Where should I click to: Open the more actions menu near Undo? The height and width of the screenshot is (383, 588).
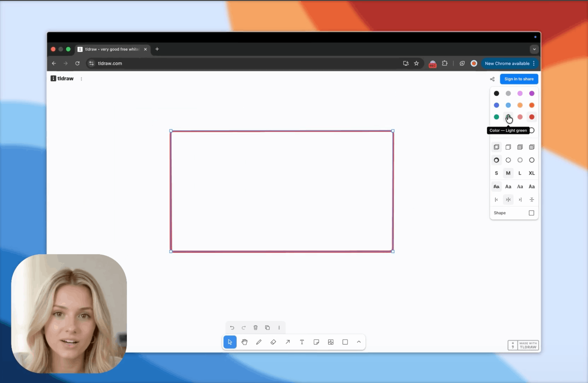point(279,328)
